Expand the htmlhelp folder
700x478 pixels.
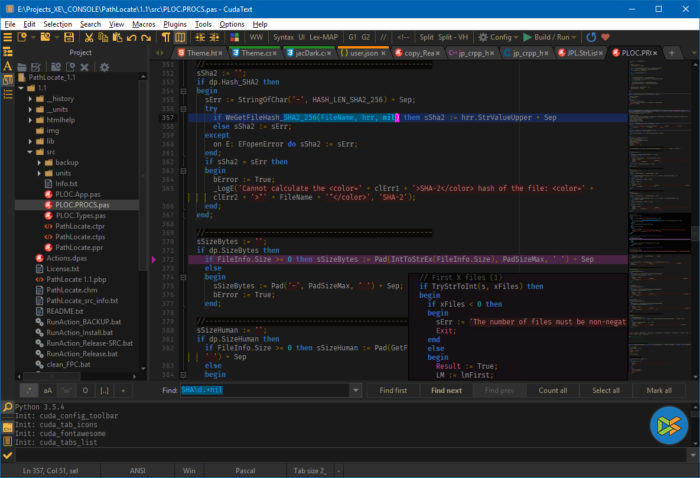(32, 119)
